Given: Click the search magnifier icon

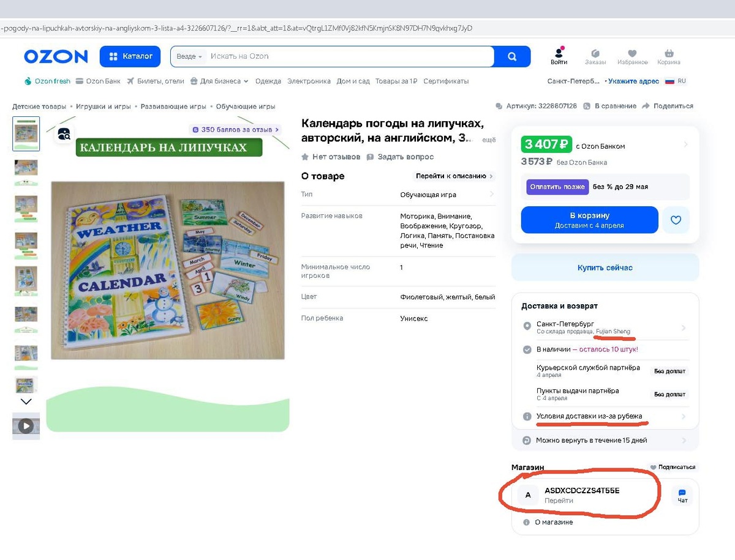Looking at the screenshot, I should [513, 56].
